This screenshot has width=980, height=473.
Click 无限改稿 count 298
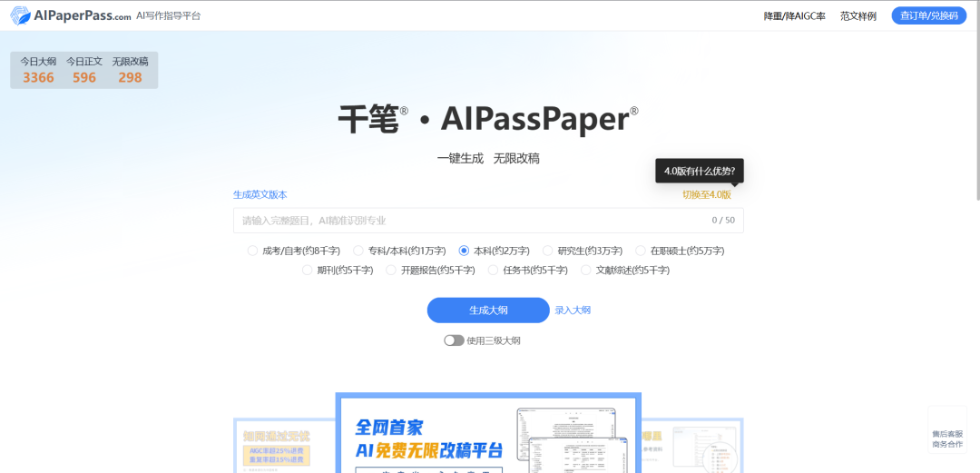(x=130, y=77)
